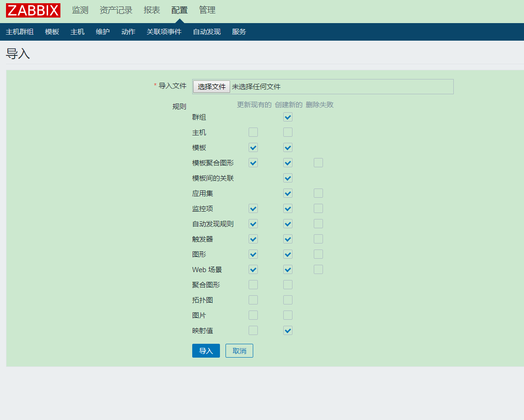Click the 导入文件 field label
Screen dimensions: 524x420
click(x=172, y=86)
